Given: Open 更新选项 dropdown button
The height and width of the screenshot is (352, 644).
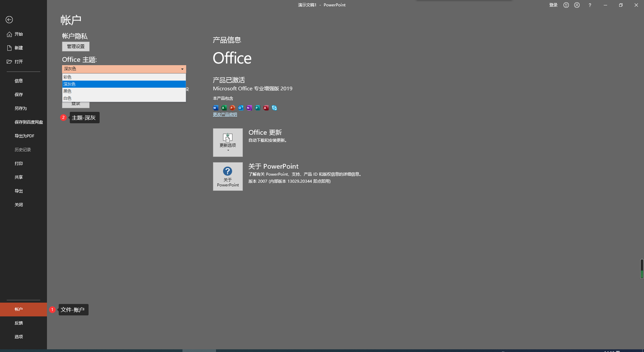Looking at the screenshot, I should click(228, 142).
